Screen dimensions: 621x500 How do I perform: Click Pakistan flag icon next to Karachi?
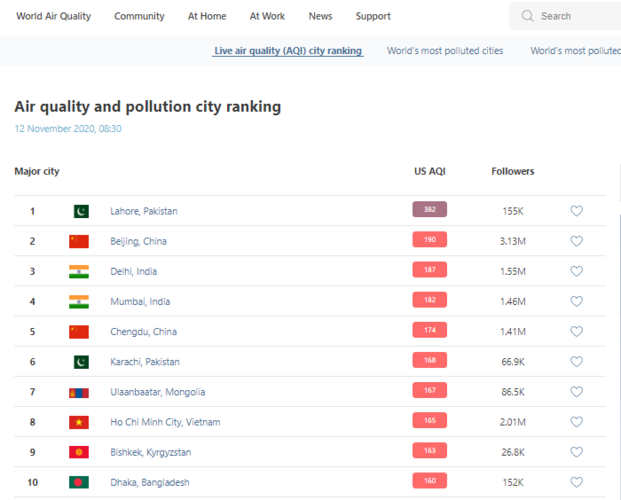[x=79, y=362]
